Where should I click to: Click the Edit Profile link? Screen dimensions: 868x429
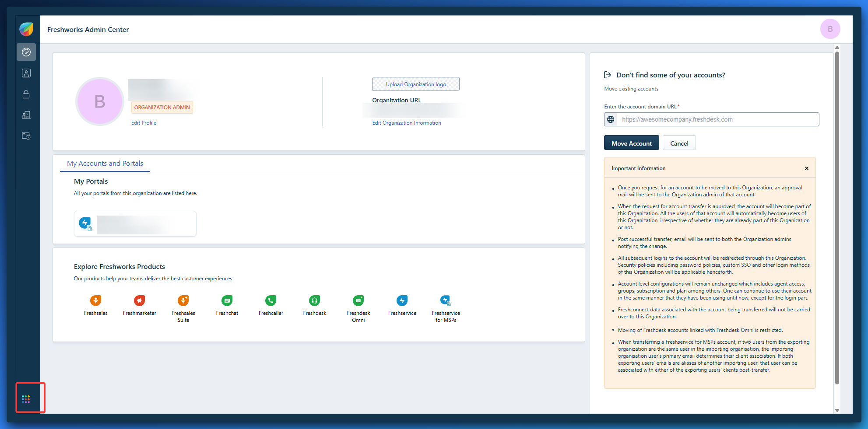pyautogui.click(x=144, y=123)
